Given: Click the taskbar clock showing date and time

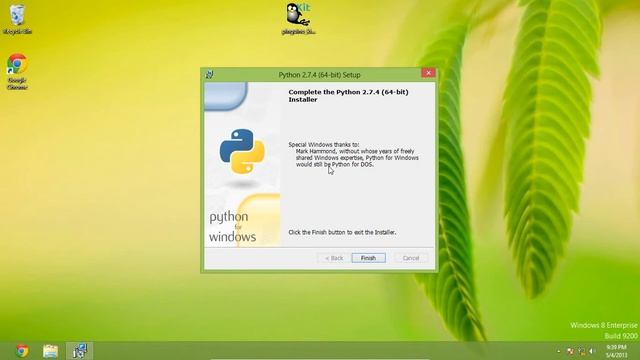Looking at the screenshot, I should (x=616, y=351).
